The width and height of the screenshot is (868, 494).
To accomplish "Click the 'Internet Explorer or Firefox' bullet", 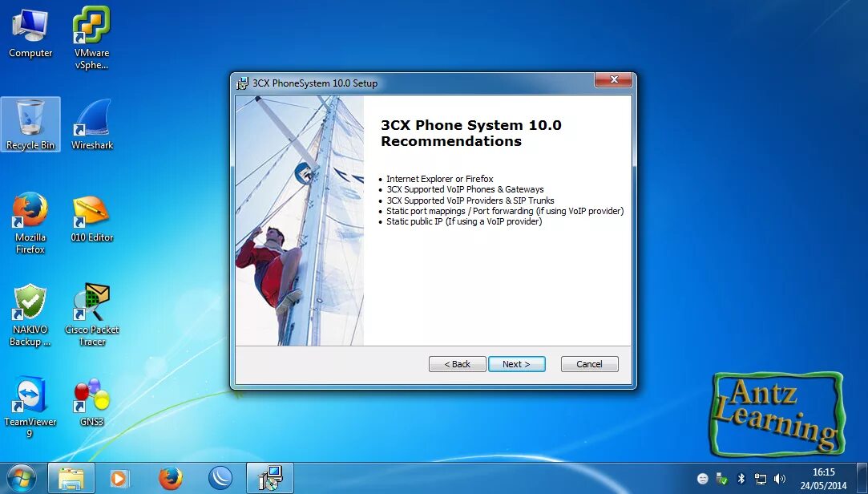I will point(439,179).
